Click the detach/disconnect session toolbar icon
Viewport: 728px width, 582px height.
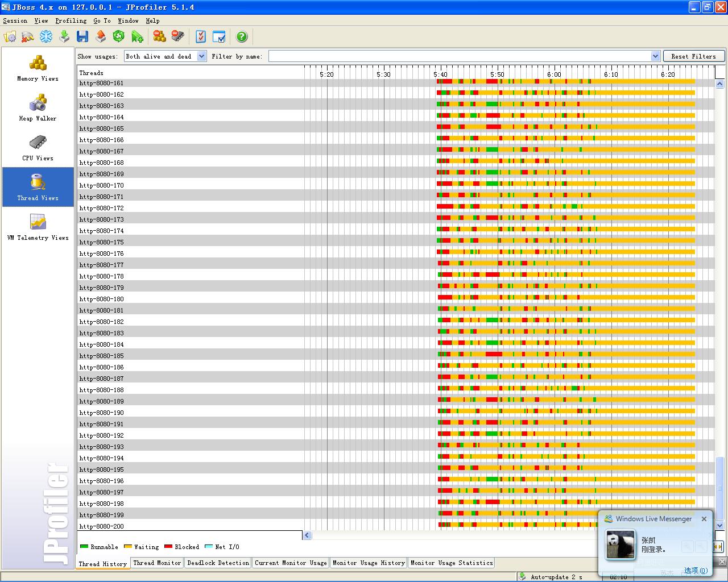pyautogui.click(x=28, y=37)
